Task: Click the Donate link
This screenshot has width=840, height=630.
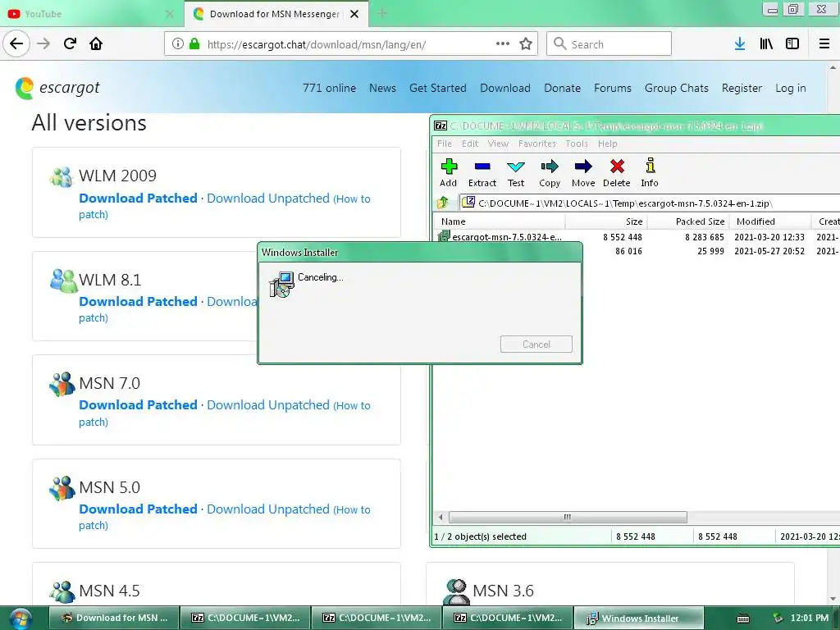Action: tap(562, 88)
